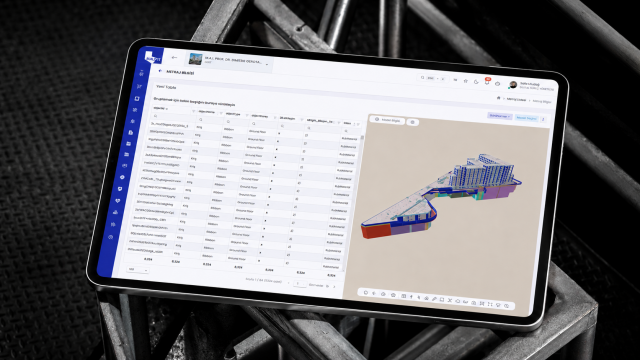
Task: Click the table's vertical scrollbar
Action: [362, 138]
